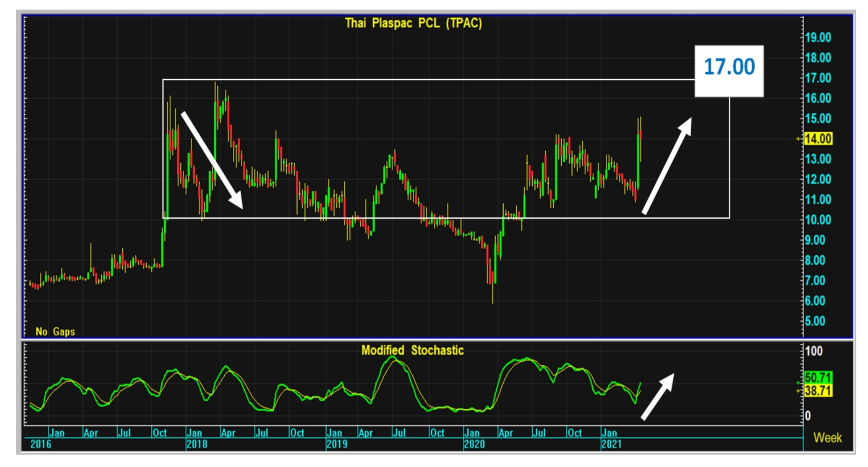Select the 2016 year label on the time axis
This screenshot has height=467, width=868.
[x=41, y=444]
